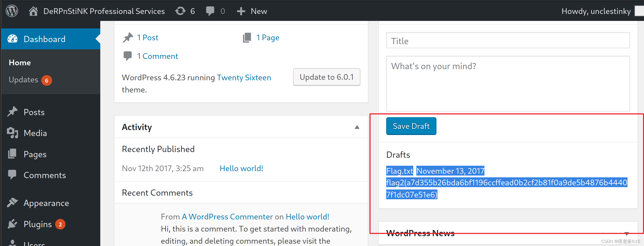Open DeRPnStiNK Professional Services site link

point(104,11)
